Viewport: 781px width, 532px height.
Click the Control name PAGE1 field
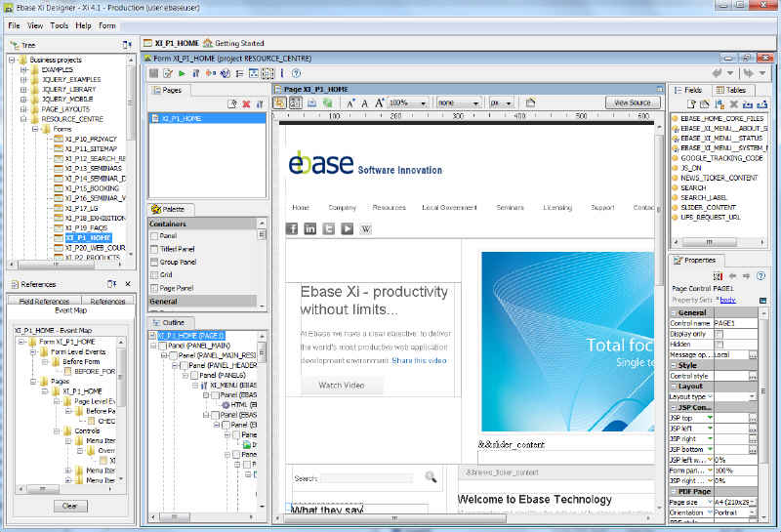735,323
